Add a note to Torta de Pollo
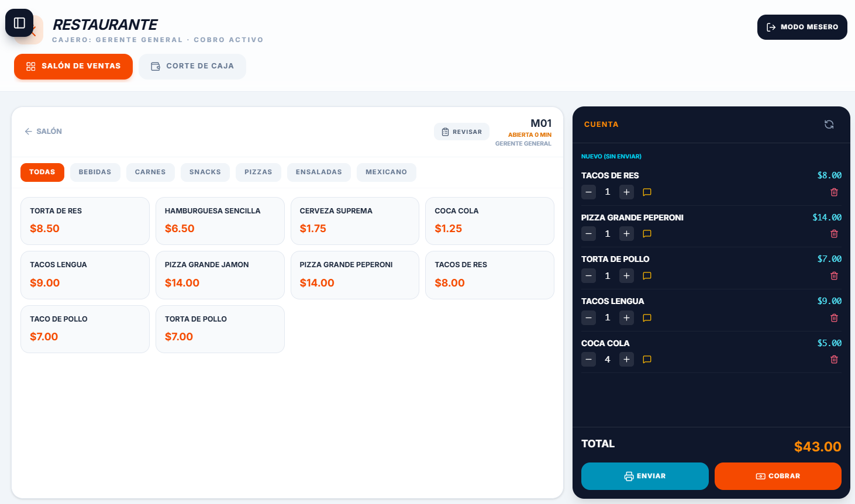The width and height of the screenshot is (855, 504). pos(647,276)
